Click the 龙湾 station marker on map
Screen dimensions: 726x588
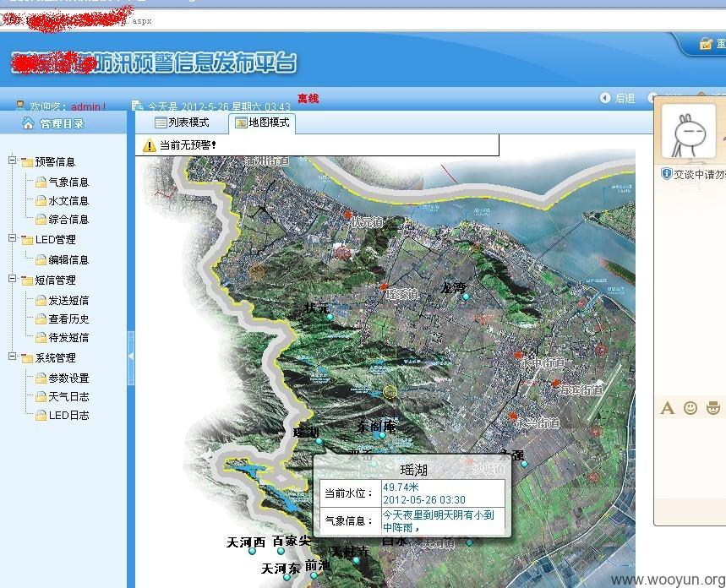(x=466, y=297)
